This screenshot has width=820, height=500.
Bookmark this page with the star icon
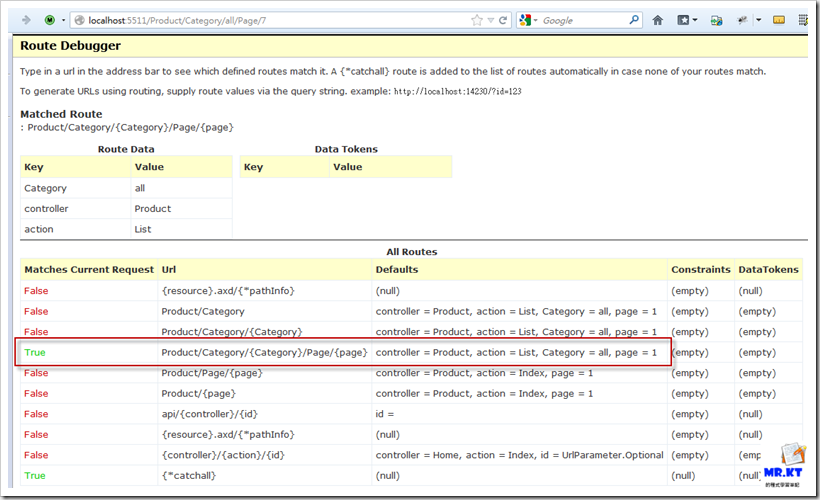coord(476,20)
